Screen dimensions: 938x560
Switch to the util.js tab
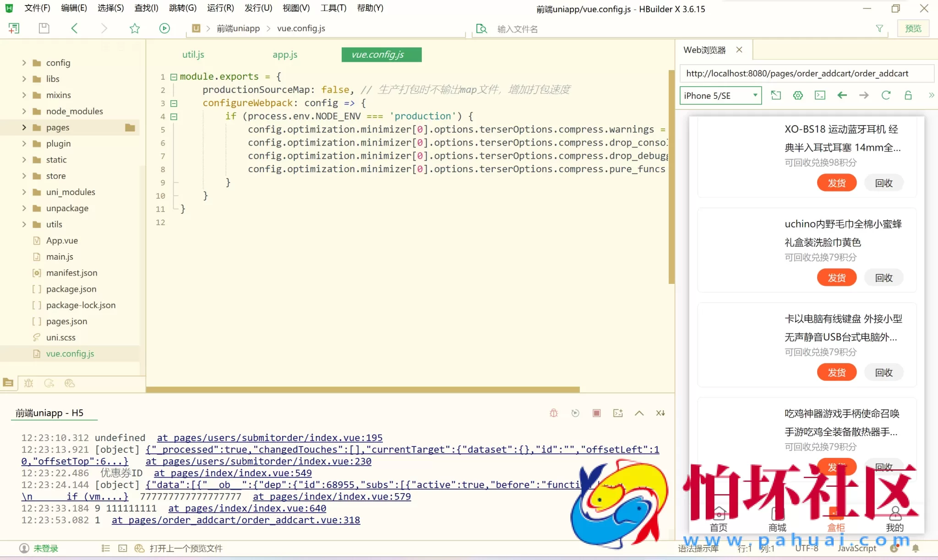[193, 54]
